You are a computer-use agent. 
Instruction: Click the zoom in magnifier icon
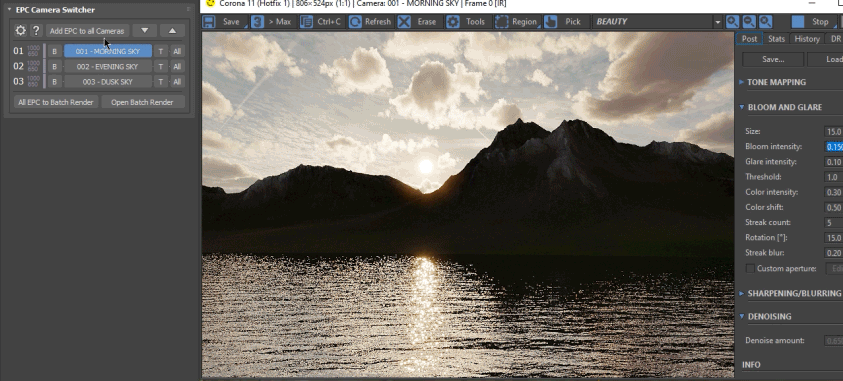pos(732,21)
